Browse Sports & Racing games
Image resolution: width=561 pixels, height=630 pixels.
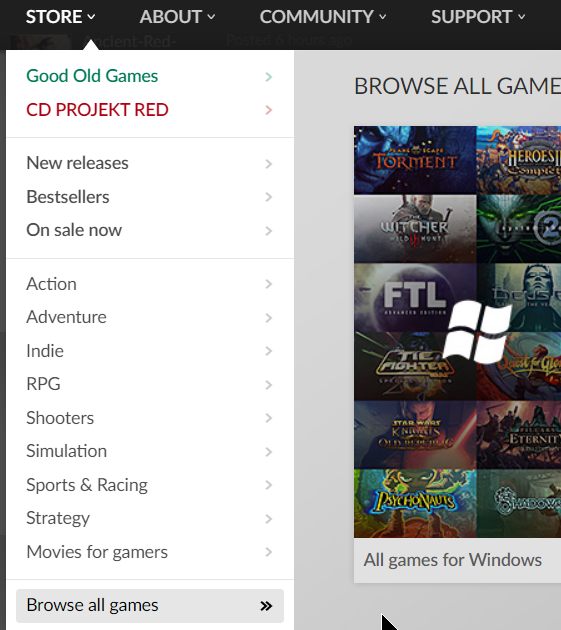(150, 485)
